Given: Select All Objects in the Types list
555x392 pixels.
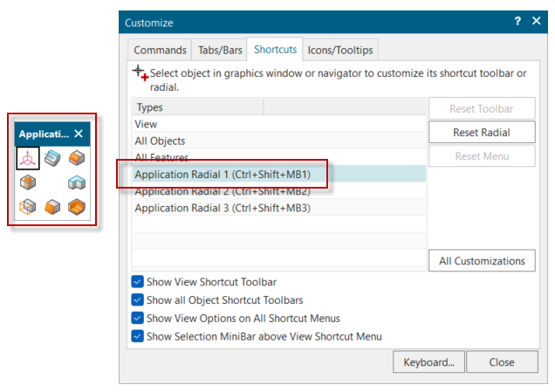Looking at the screenshot, I should click(160, 141).
